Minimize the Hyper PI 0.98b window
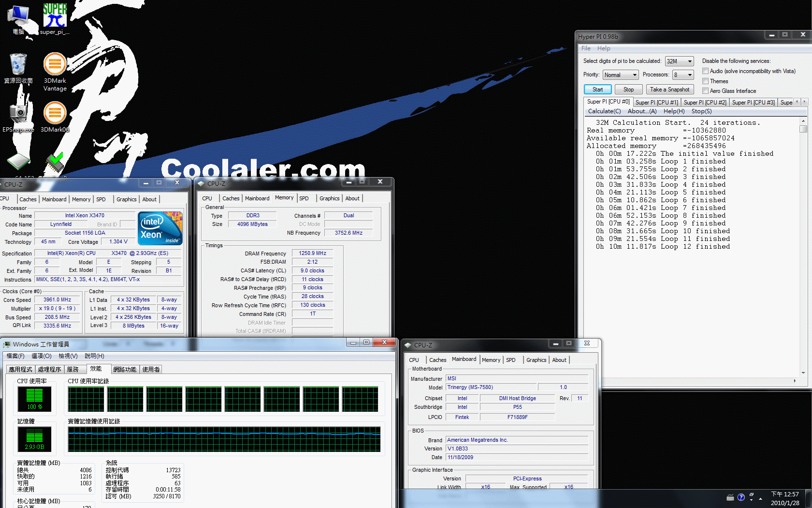The image size is (812, 508). point(772,35)
